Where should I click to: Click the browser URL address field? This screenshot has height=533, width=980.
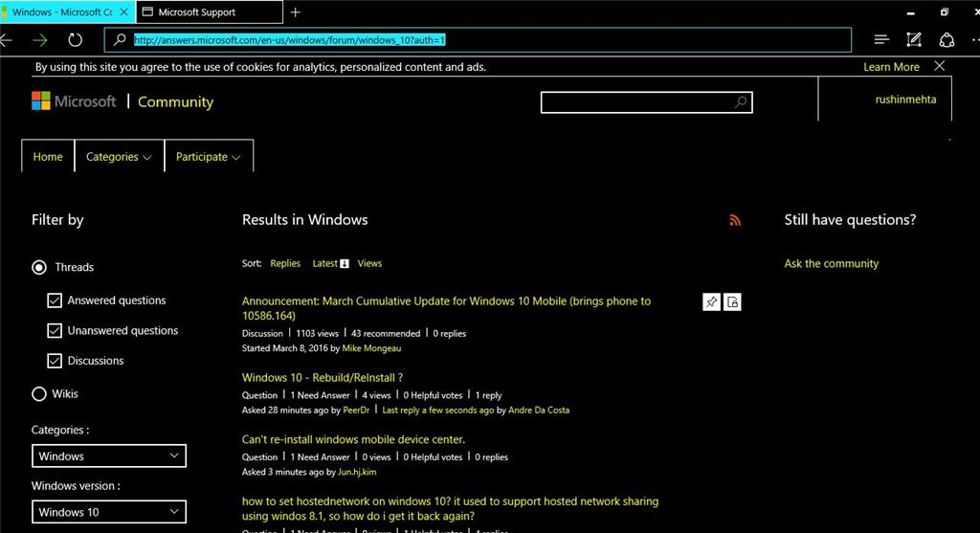479,40
